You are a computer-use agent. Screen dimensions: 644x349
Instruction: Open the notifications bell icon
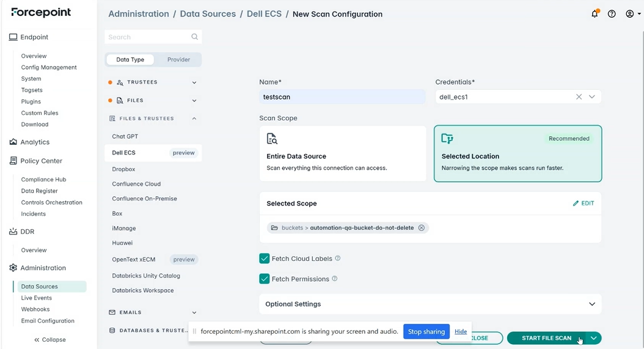[x=595, y=14]
